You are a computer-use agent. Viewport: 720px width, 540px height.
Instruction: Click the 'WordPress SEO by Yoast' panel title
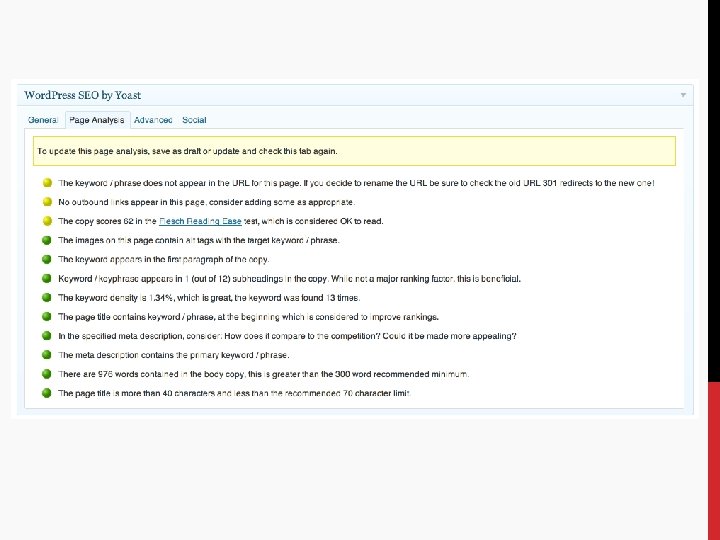point(83,95)
